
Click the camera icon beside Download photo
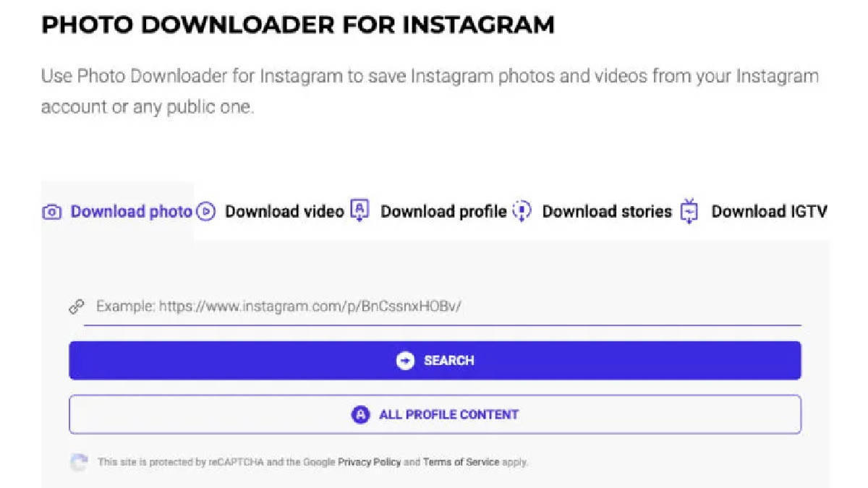(x=51, y=213)
